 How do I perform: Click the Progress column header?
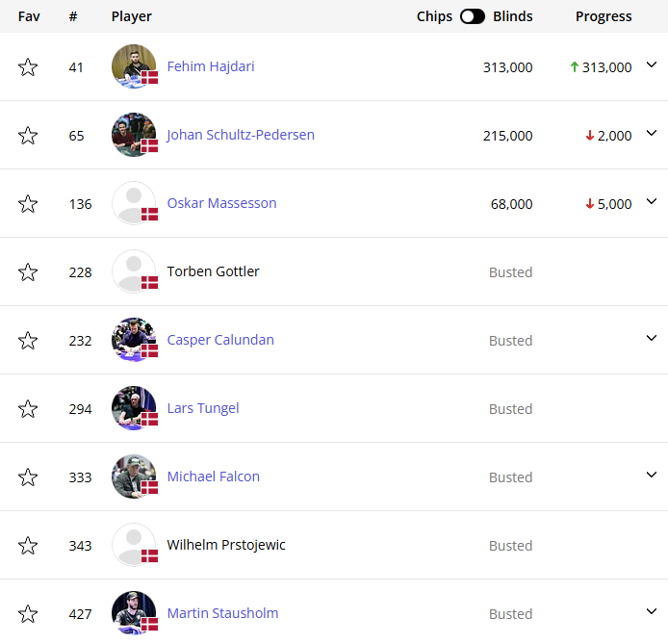pos(604,16)
